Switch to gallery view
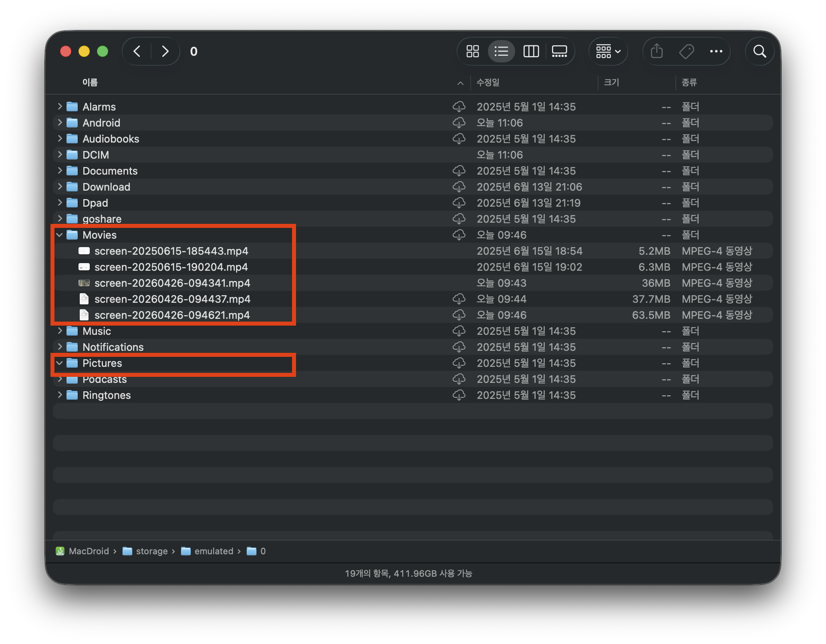This screenshot has width=826, height=644. tap(559, 51)
